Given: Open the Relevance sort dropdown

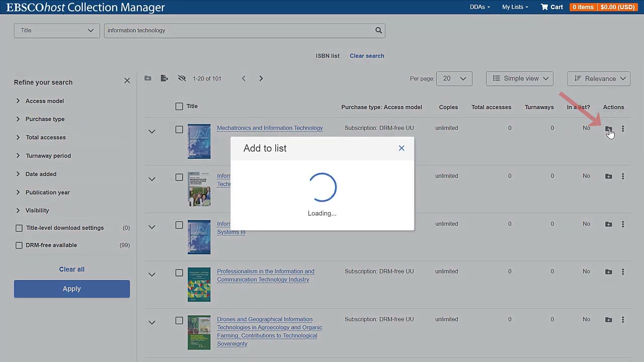Looking at the screenshot, I should (x=599, y=78).
